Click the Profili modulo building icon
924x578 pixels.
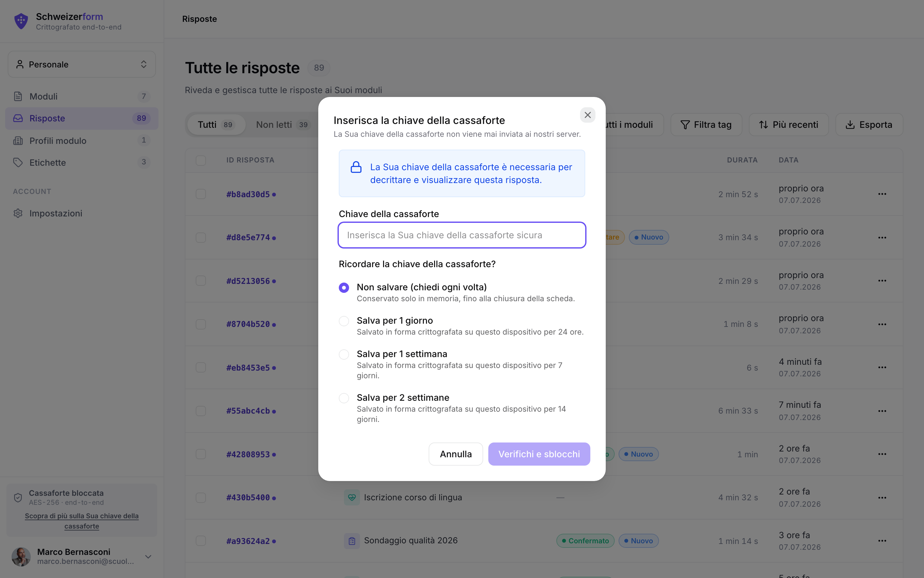(18, 141)
